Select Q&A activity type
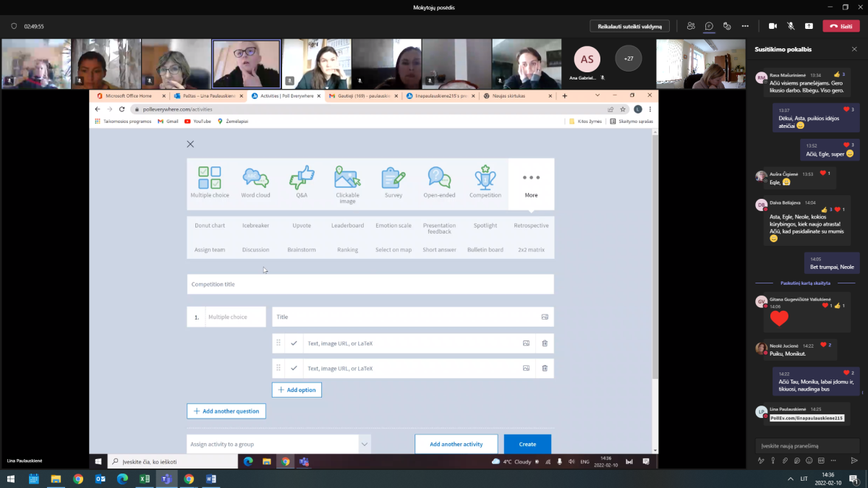868x488 pixels. 302,182
